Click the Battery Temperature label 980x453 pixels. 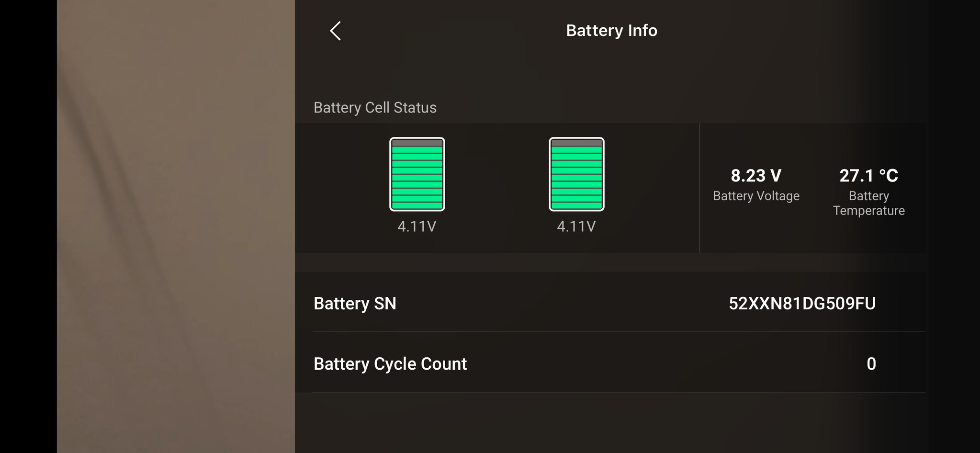click(868, 203)
